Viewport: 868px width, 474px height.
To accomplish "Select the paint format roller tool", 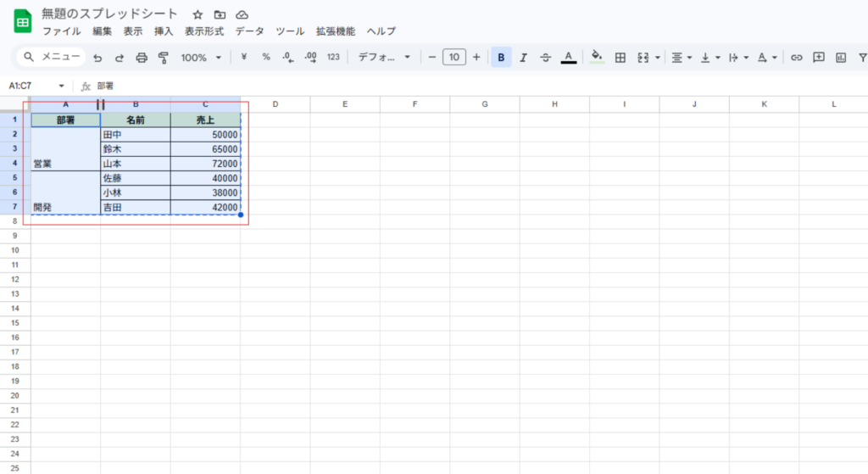I will [x=164, y=58].
